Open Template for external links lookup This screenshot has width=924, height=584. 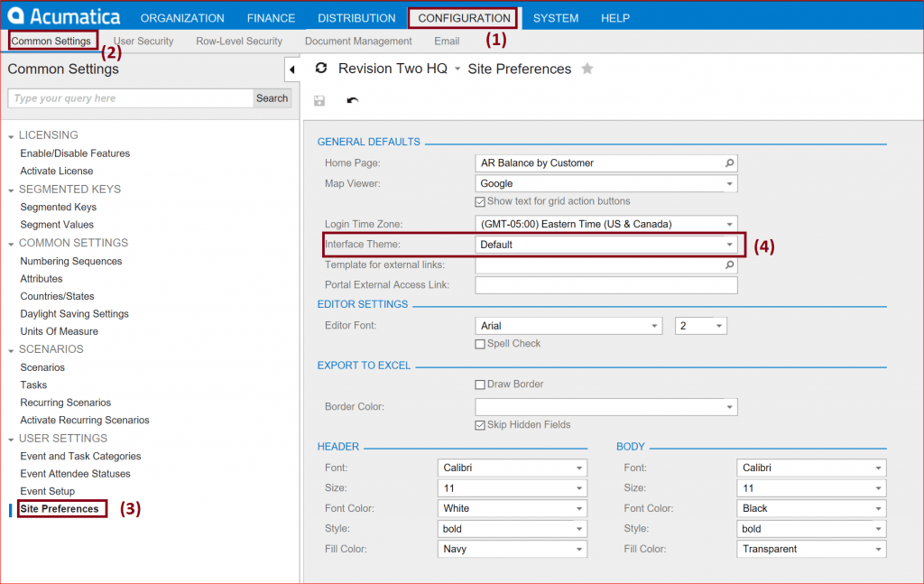click(729, 265)
